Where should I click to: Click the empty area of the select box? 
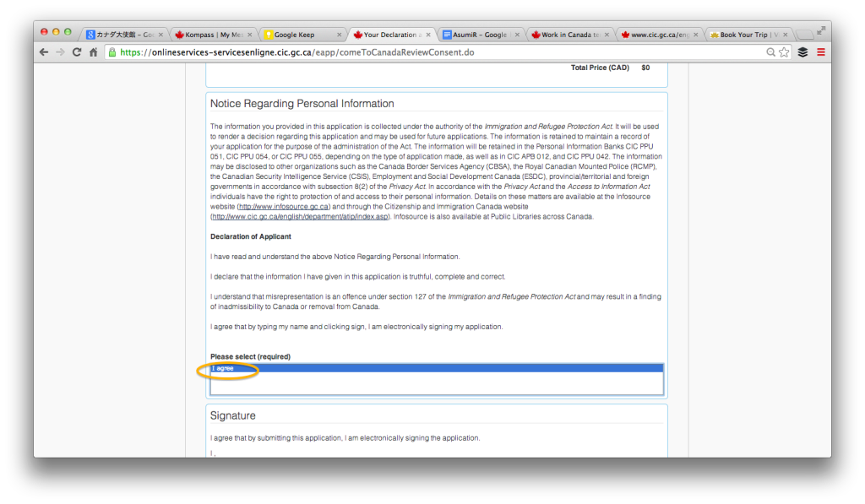point(437,383)
